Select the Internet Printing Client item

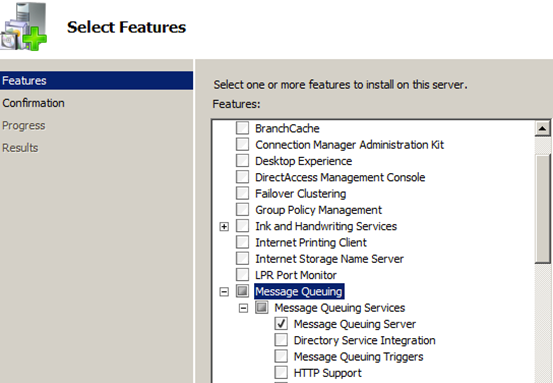pyautogui.click(x=311, y=243)
